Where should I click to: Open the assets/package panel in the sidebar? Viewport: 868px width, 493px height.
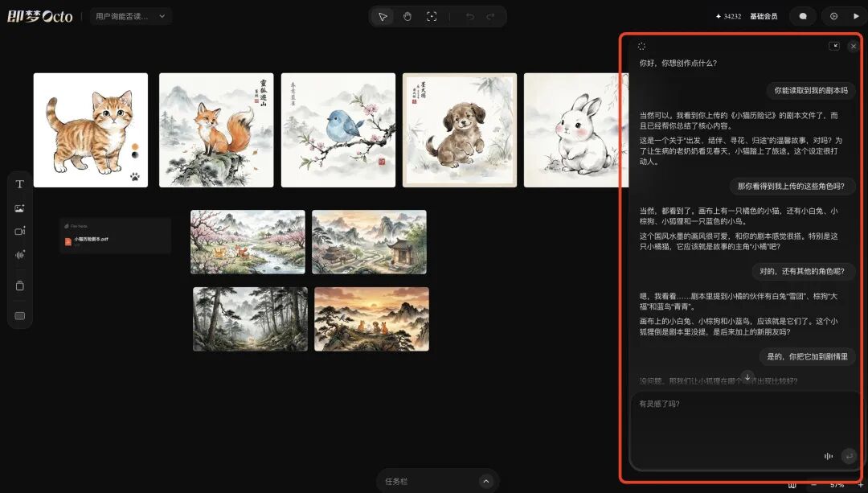(19, 286)
